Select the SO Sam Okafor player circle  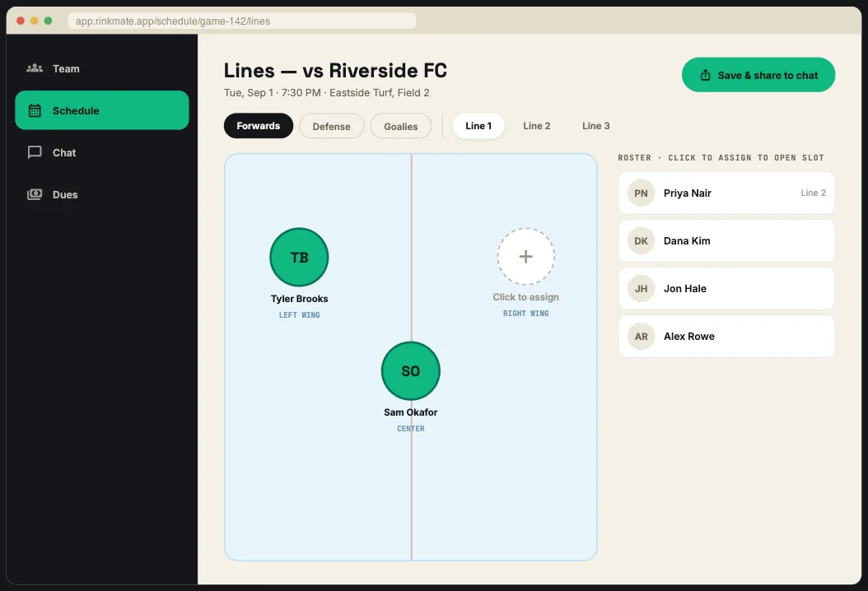point(410,370)
